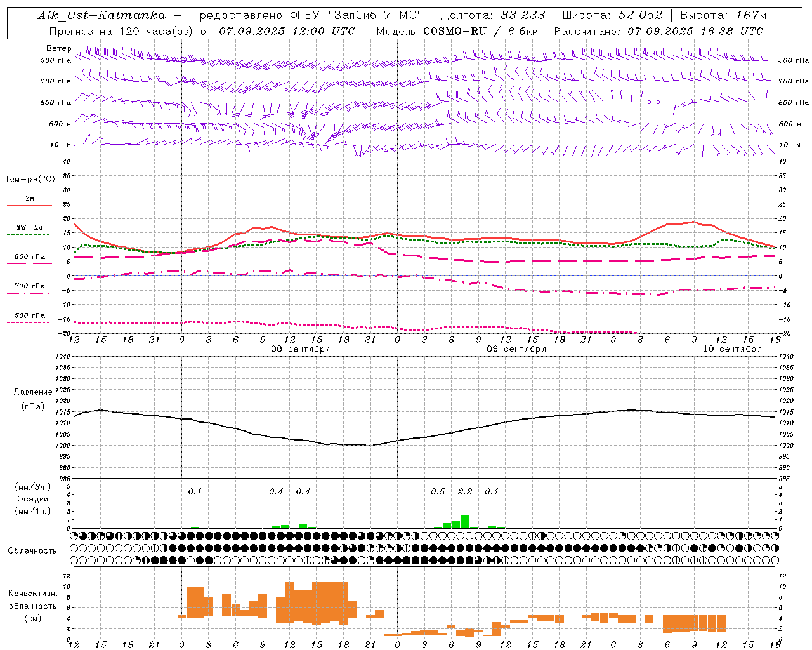Screen dimensions: 812x650
Task: Click the 09 сентября date label
Action: (x=516, y=349)
